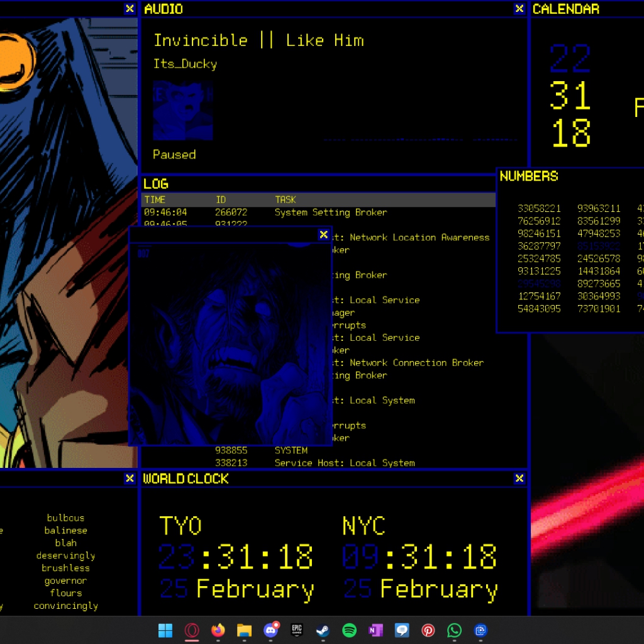Close the WORLD CLOCK widget
This screenshot has height=644, width=644.
519,478
